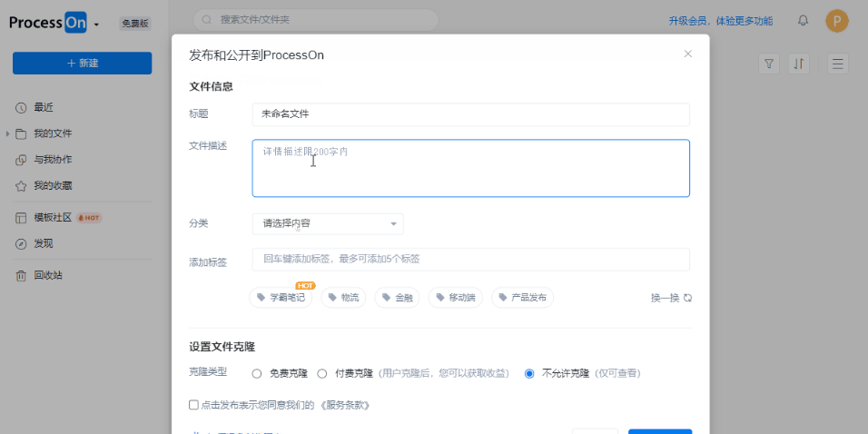
Task: Click the 添加标签 tag input field
Action: coord(470,259)
